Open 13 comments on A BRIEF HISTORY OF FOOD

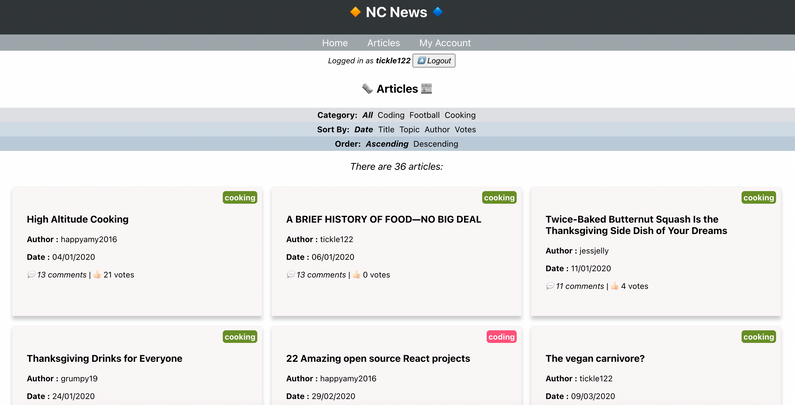321,274
